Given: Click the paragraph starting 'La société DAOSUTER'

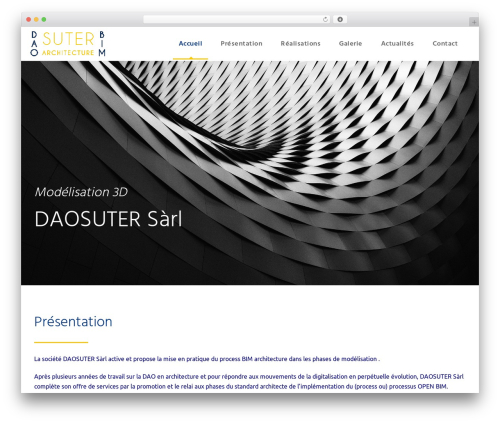Looking at the screenshot, I should pos(207,359).
